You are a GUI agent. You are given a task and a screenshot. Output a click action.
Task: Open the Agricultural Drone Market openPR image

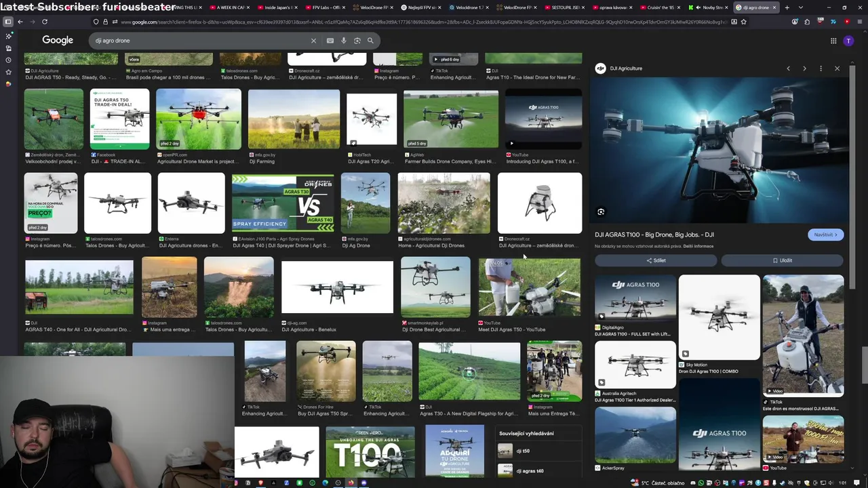coord(198,119)
